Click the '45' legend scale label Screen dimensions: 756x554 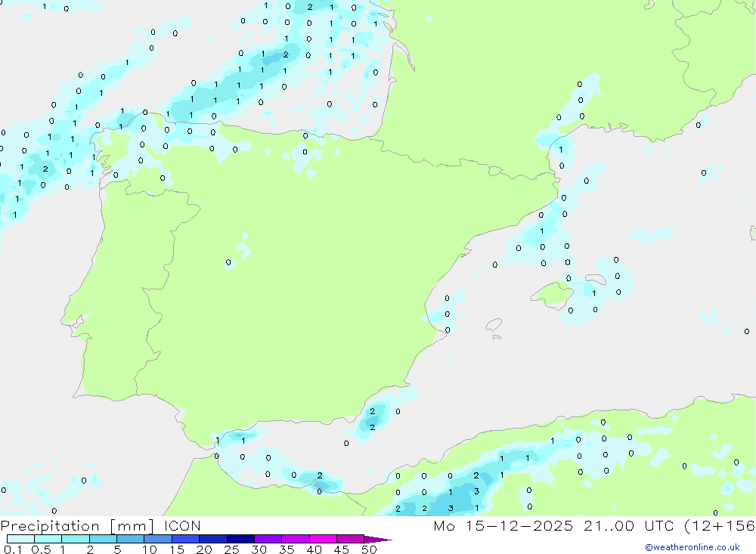[x=342, y=549]
